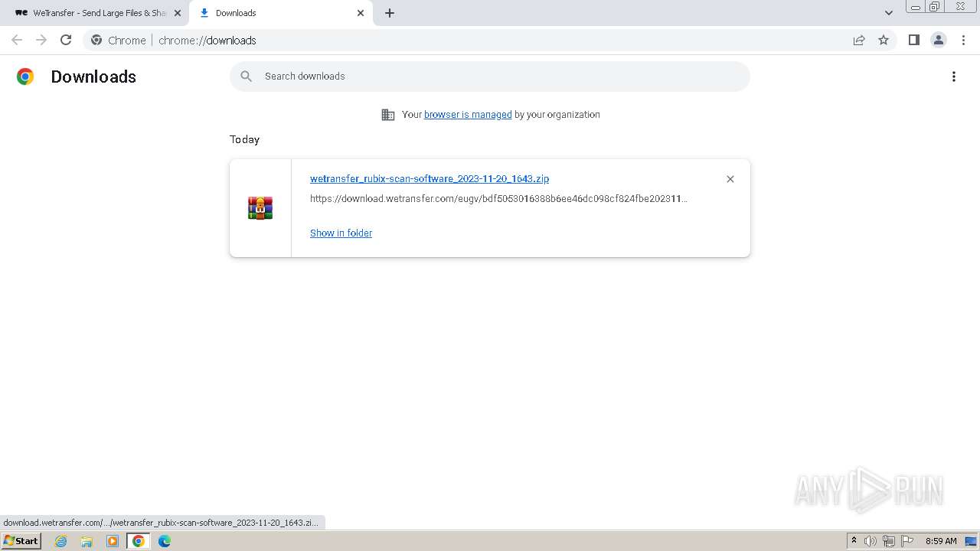Screen dimensions: 980x551
Task: Click the WinRAR archive file icon
Action: point(260,208)
